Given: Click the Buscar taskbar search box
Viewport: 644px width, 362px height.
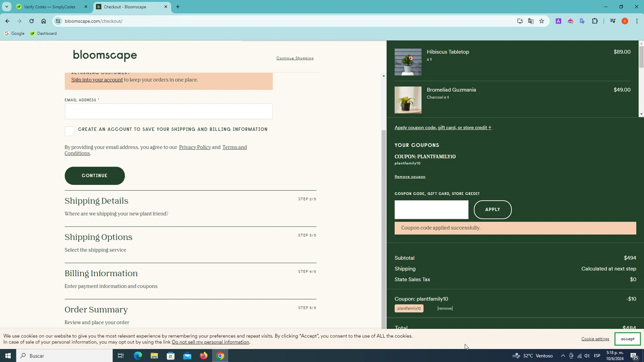Looking at the screenshot, I should pyautogui.click(x=64, y=356).
